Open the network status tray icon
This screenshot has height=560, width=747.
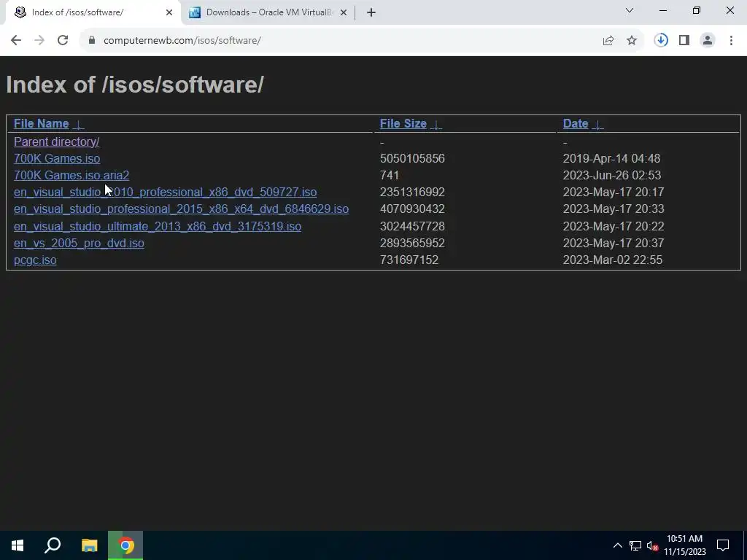[635, 545]
